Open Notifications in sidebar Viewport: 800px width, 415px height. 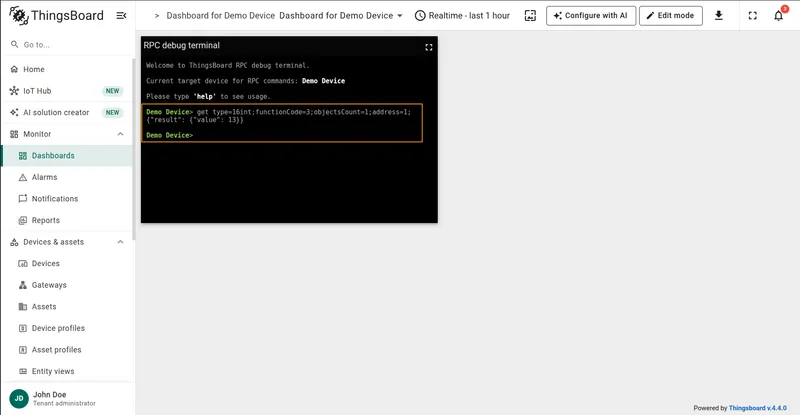pyautogui.click(x=67, y=199)
